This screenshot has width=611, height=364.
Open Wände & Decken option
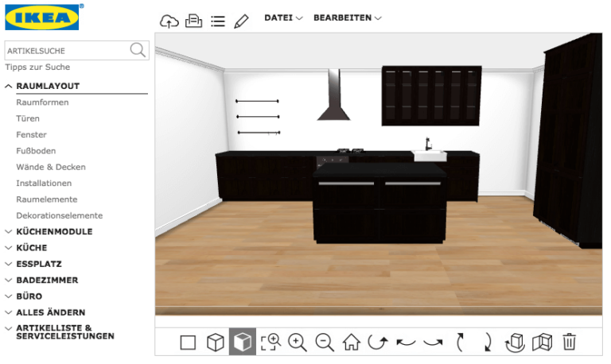point(51,167)
